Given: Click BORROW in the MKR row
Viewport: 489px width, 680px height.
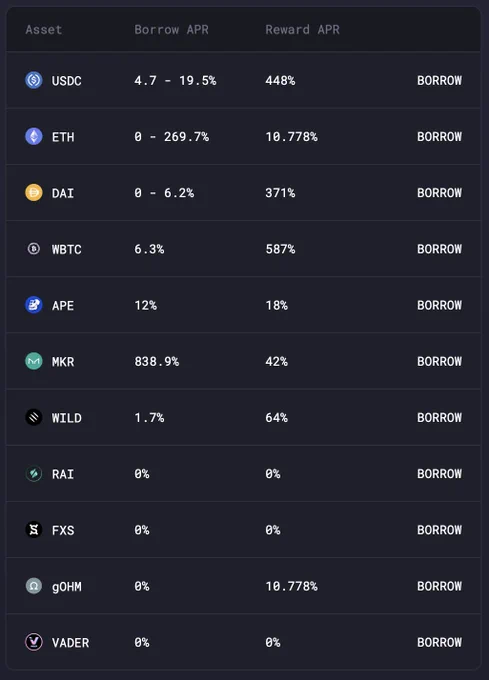Looking at the screenshot, I should (439, 361).
